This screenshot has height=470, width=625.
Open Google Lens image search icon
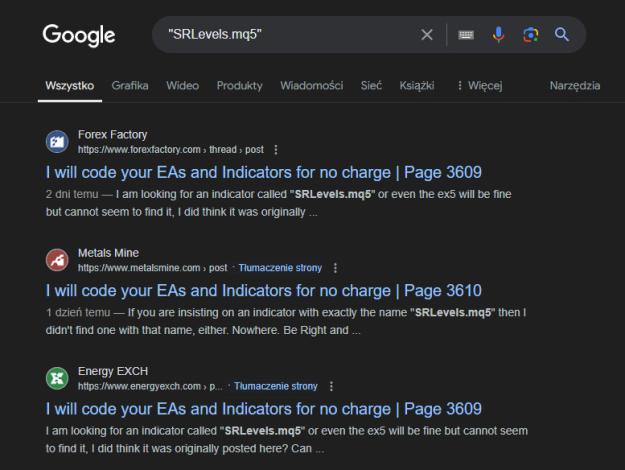pyautogui.click(x=531, y=35)
